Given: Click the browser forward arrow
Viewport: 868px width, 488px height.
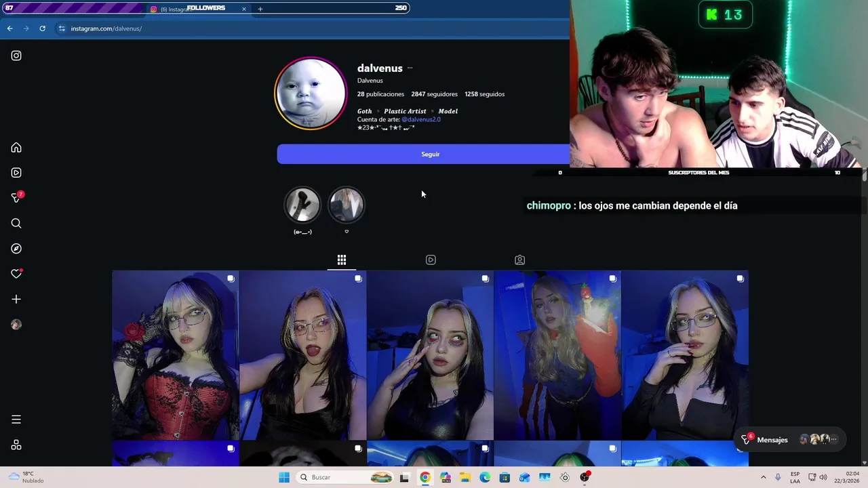Looking at the screenshot, I should pyautogui.click(x=26, y=28).
